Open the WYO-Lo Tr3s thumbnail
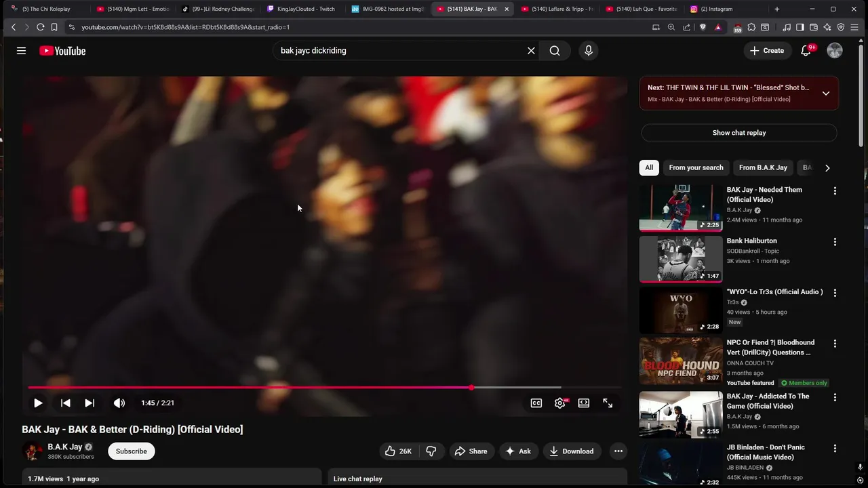This screenshot has width=868, height=488. 681,310
